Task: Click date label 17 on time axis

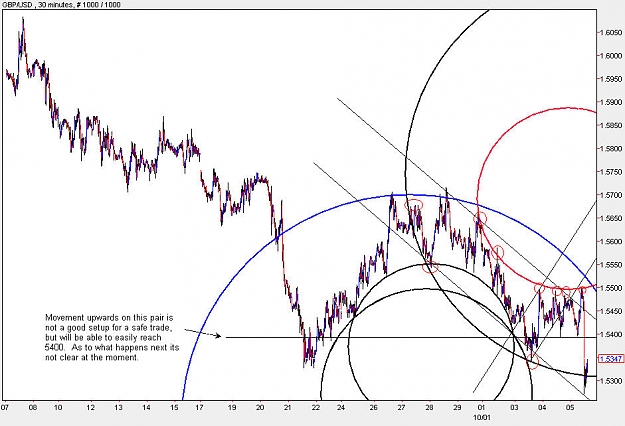Action: [200, 408]
